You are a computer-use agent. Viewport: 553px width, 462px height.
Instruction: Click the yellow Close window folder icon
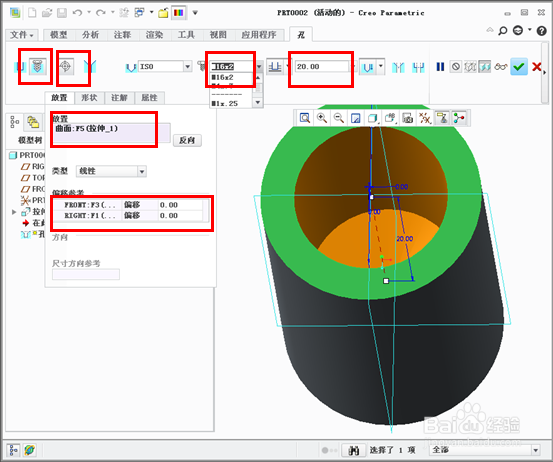[163, 13]
